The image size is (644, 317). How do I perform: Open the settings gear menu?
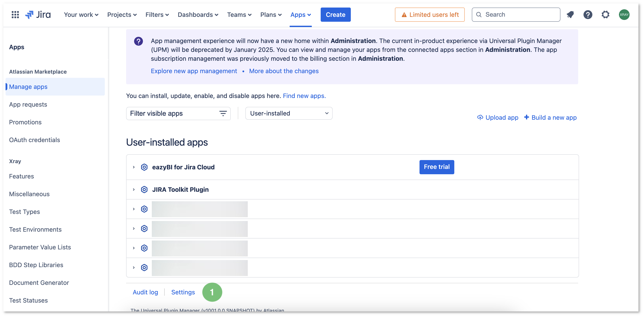(x=605, y=14)
